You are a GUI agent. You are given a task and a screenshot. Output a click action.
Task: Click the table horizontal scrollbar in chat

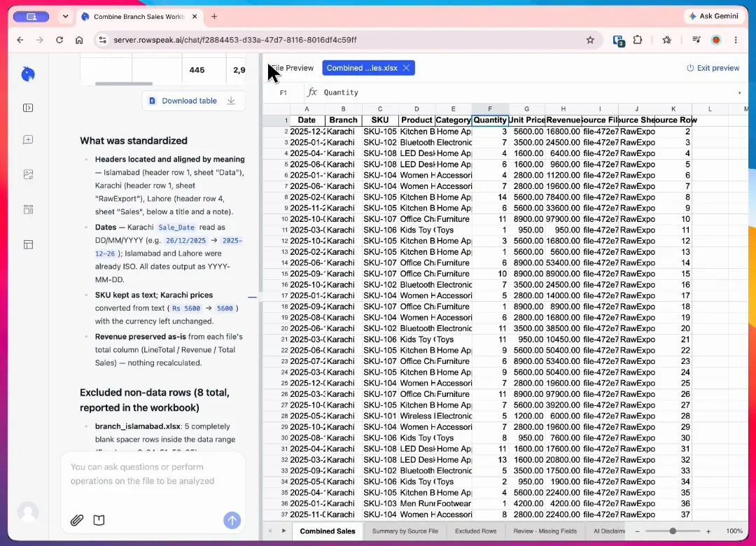tap(124, 83)
